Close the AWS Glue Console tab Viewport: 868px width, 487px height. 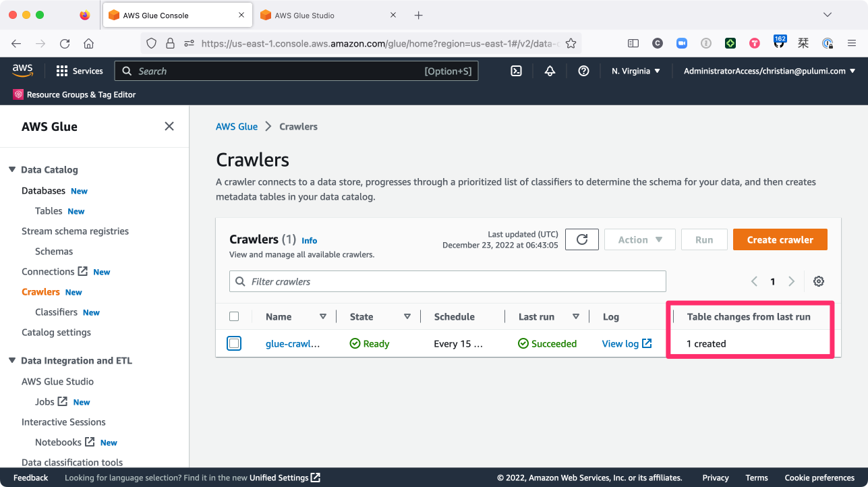click(241, 15)
